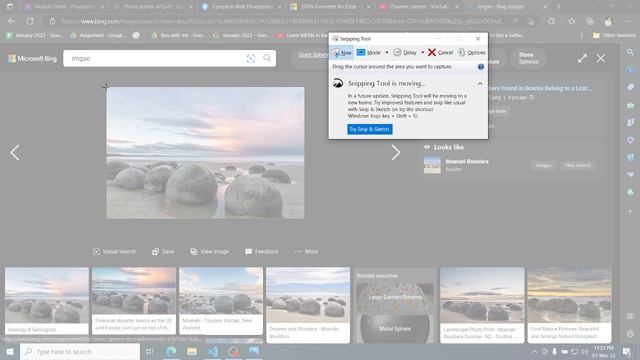Click the View image button
The image size is (640, 360).
[209, 251]
